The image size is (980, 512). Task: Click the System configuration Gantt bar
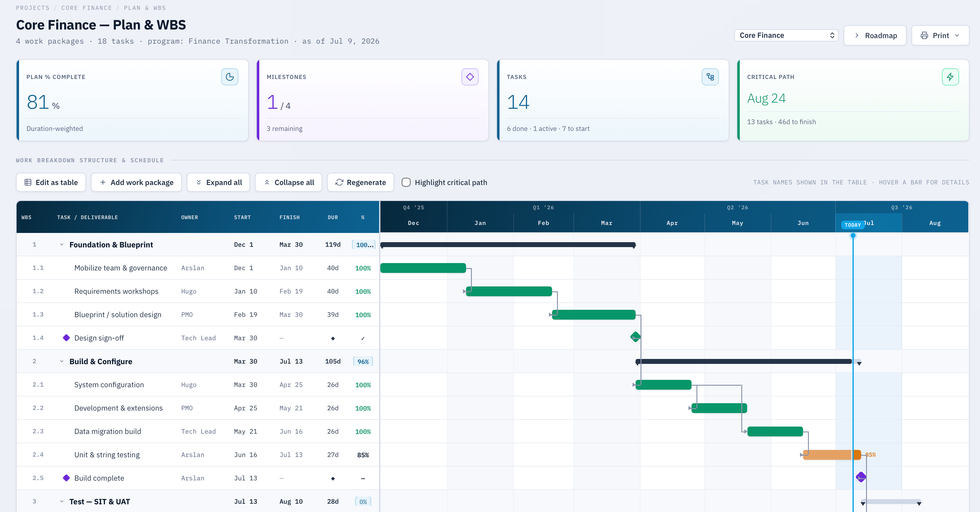click(x=663, y=384)
